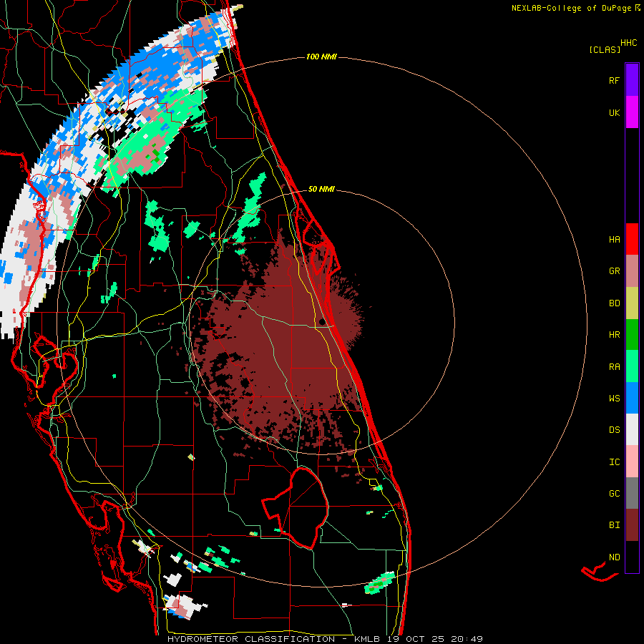The width and height of the screenshot is (644, 644).
Task: Click the "RA" legend label
Action: click(x=614, y=366)
